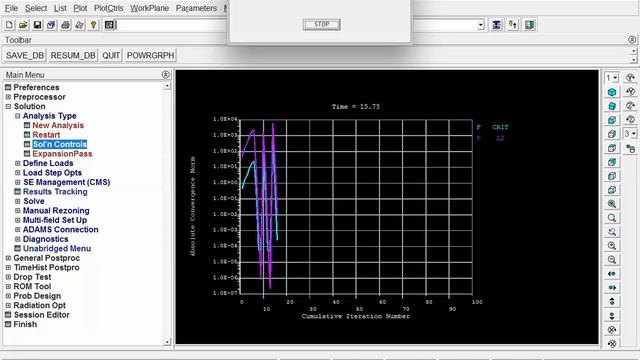The width and height of the screenshot is (640, 360).
Task: Select Sol'n Controls tree item
Action: (60, 144)
